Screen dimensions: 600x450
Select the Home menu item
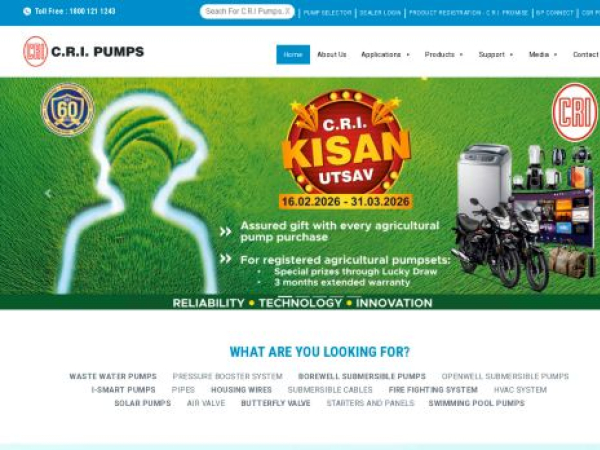pyautogui.click(x=293, y=55)
